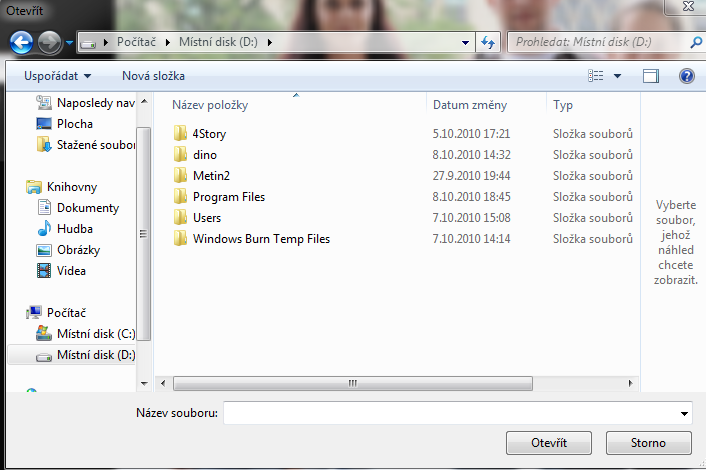Select the Program Files folder

(229, 197)
